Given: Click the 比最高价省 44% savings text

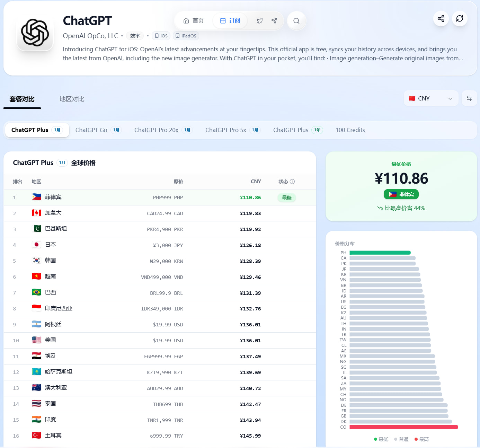Looking at the screenshot, I should point(401,208).
